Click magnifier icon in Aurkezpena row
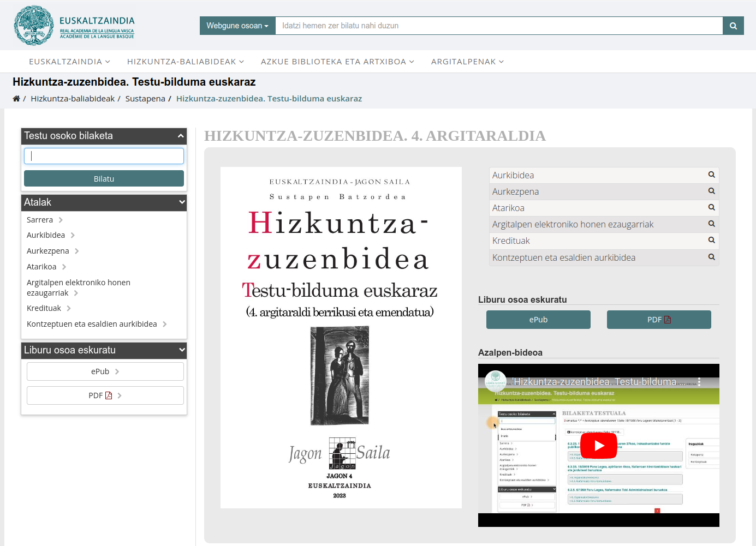The height and width of the screenshot is (546, 756). (x=711, y=191)
